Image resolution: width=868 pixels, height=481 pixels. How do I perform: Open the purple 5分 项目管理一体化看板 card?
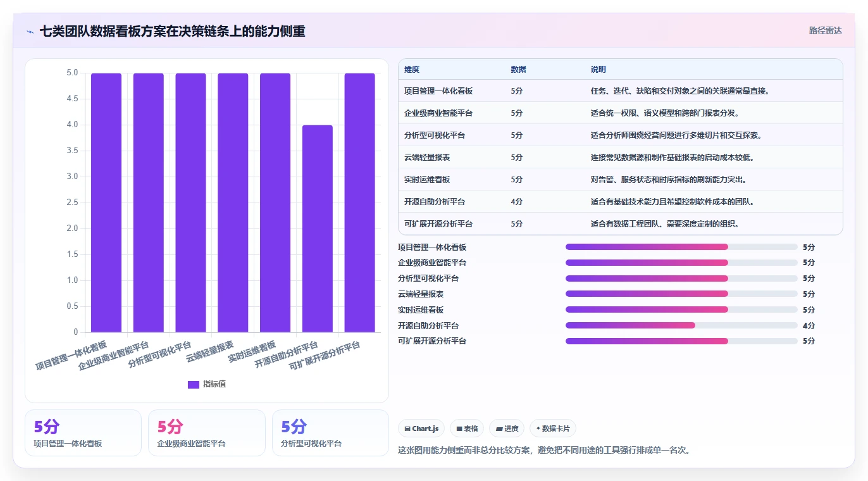pyautogui.click(x=83, y=433)
